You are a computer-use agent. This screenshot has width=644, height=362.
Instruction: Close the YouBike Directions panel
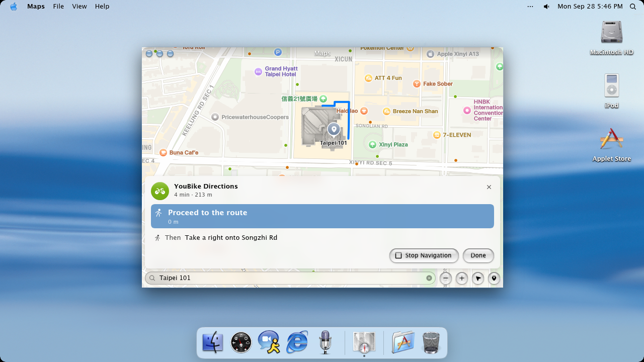click(489, 187)
